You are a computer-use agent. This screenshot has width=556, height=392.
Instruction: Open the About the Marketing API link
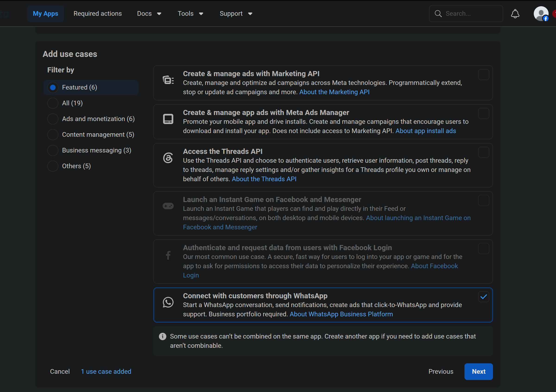pos(334,92)
